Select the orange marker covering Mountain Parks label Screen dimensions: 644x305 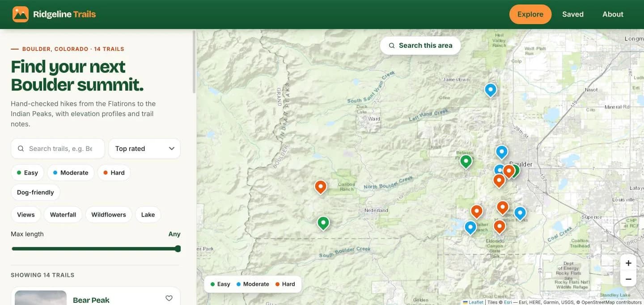tap(503, 208)
